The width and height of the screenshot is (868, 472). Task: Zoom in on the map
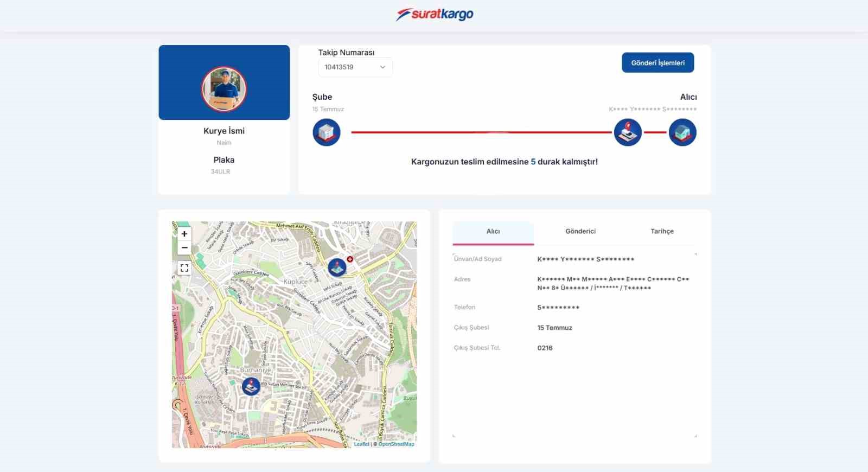[184, 234]
